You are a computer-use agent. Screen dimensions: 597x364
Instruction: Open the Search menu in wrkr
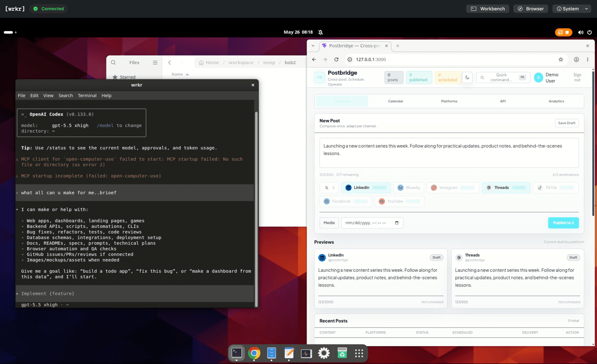66,96
